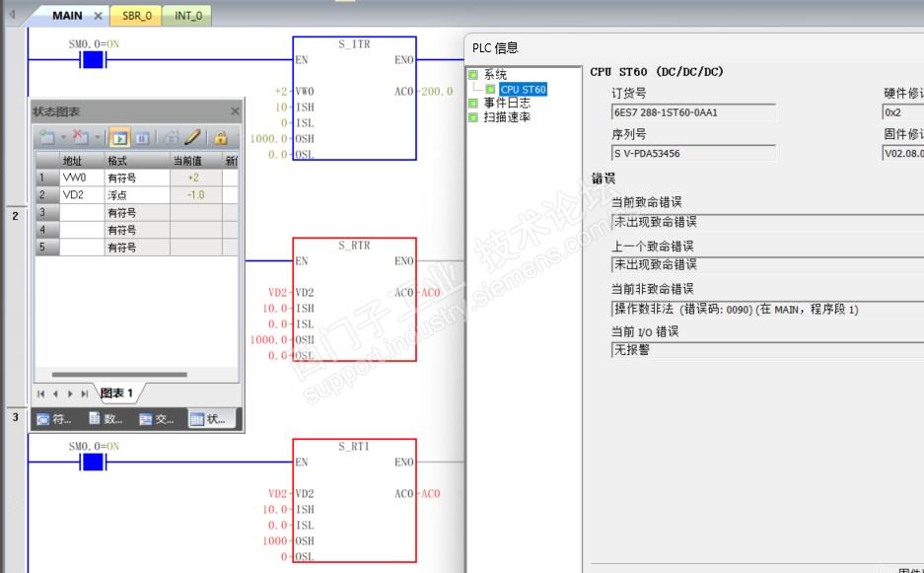Click the 有符号 format cell in row 1
This screenshot has width=924, height=573.
(137, 178)
